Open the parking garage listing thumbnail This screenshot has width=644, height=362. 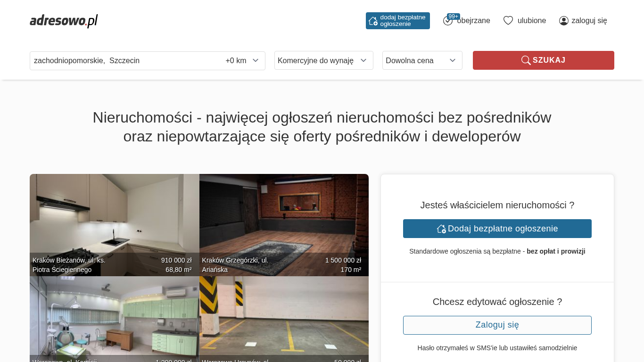(x=284, y=316)
